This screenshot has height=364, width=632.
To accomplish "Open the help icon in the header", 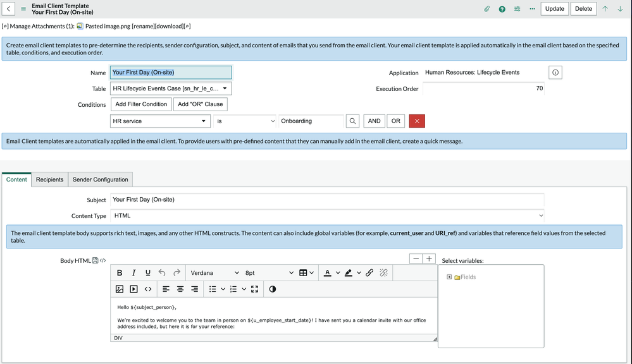I will point(502,8).
